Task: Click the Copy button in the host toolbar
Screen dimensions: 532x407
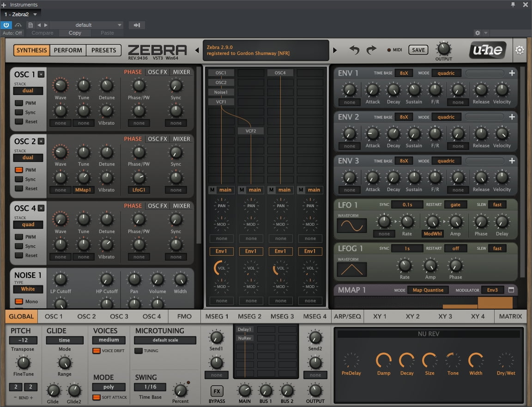Action: [x=75, y=33]
